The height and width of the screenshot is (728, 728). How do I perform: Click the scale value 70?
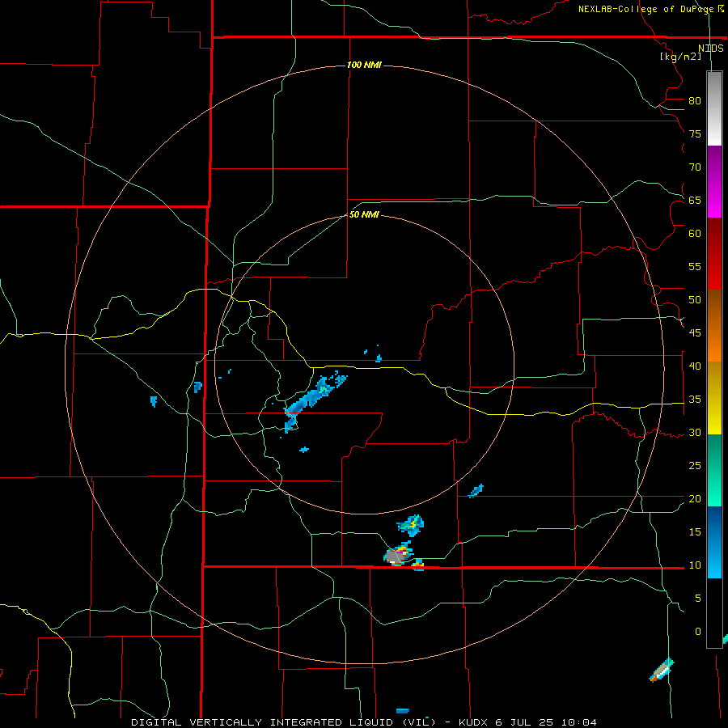[695, 167]
